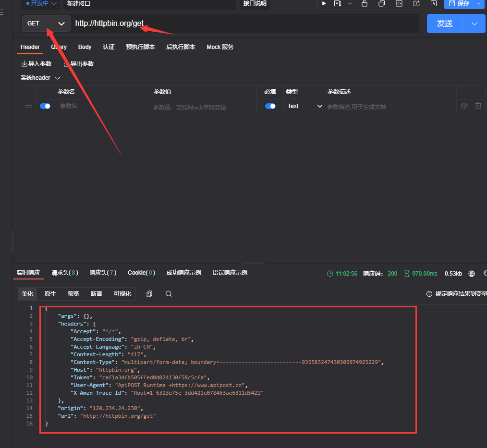
Task: Select the 断言 view button
Action: pyautogui.click(x=96, y=294)
